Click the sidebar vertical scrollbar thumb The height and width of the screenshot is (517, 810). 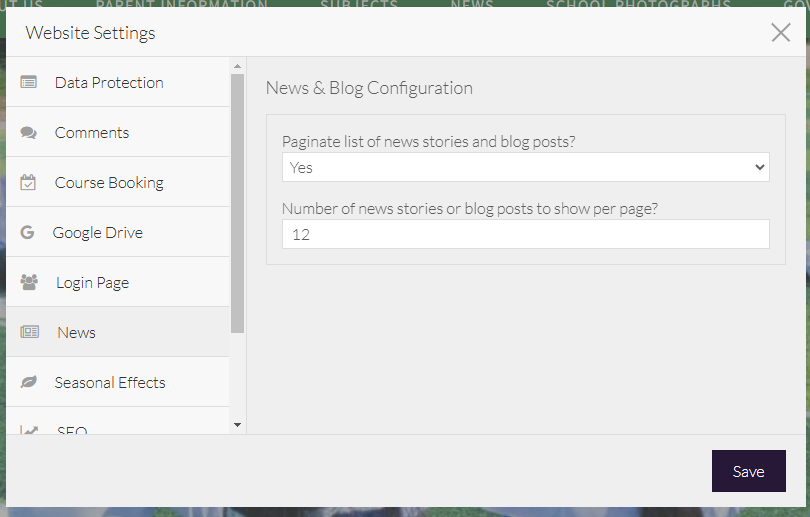pyautogui.click(x=237, y=202)
